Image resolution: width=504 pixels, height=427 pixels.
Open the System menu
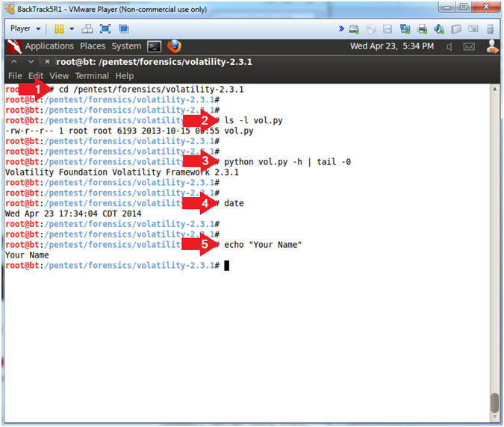[x=126, y=46]
